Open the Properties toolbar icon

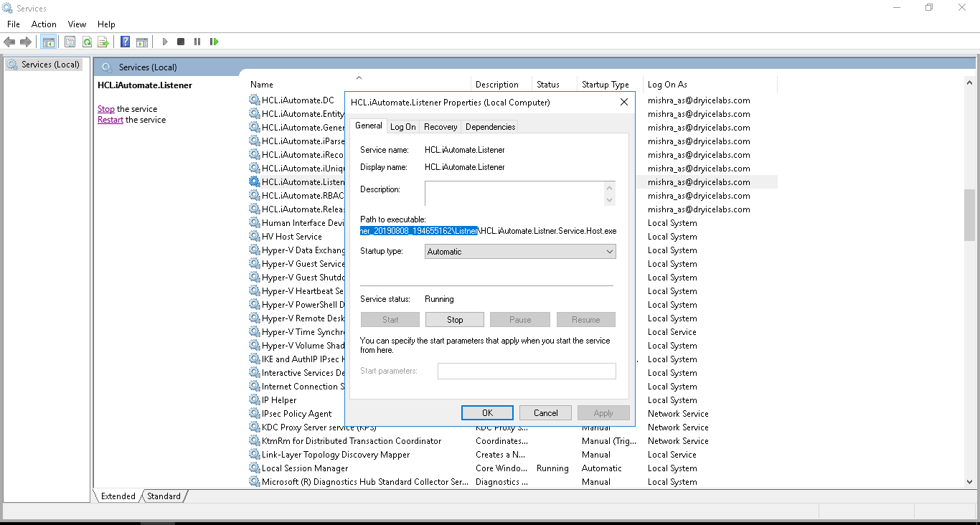coord(70,42)
